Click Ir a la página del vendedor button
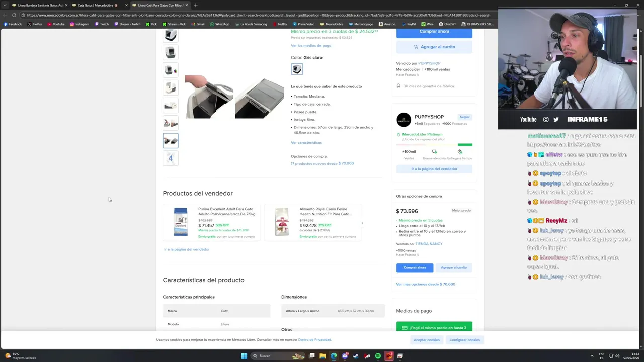 point(434,169)
